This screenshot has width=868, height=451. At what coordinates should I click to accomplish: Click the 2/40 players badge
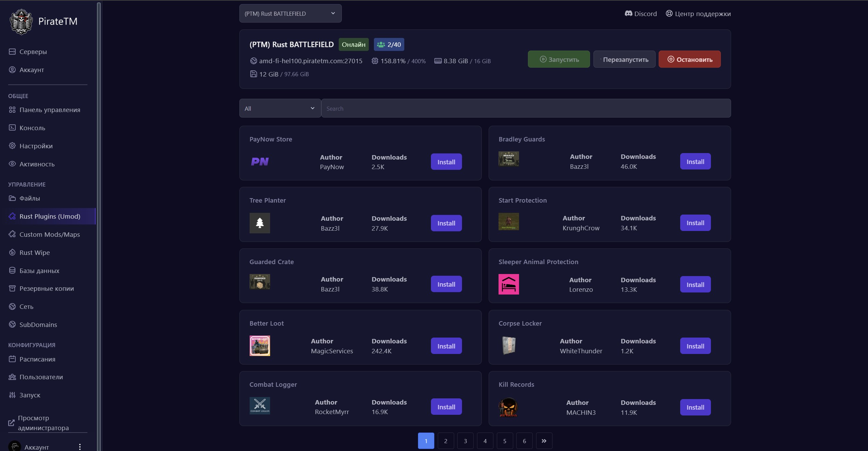click(x=389, y=44)
